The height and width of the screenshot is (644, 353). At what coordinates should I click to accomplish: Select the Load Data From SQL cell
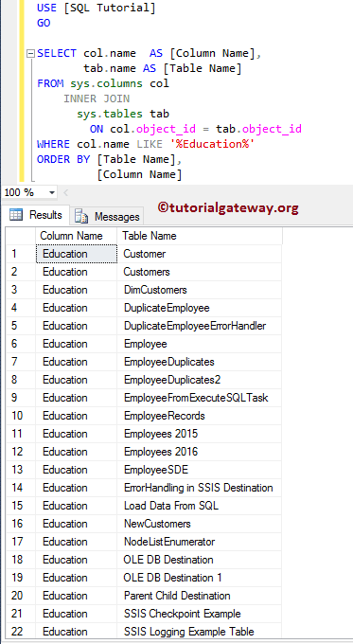click(200, 506)
